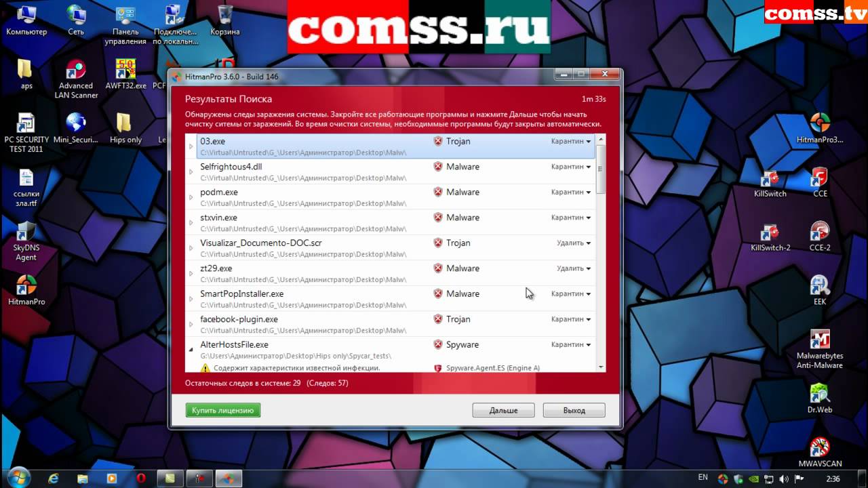Open Панель управления desktop icon

(125, 24)
